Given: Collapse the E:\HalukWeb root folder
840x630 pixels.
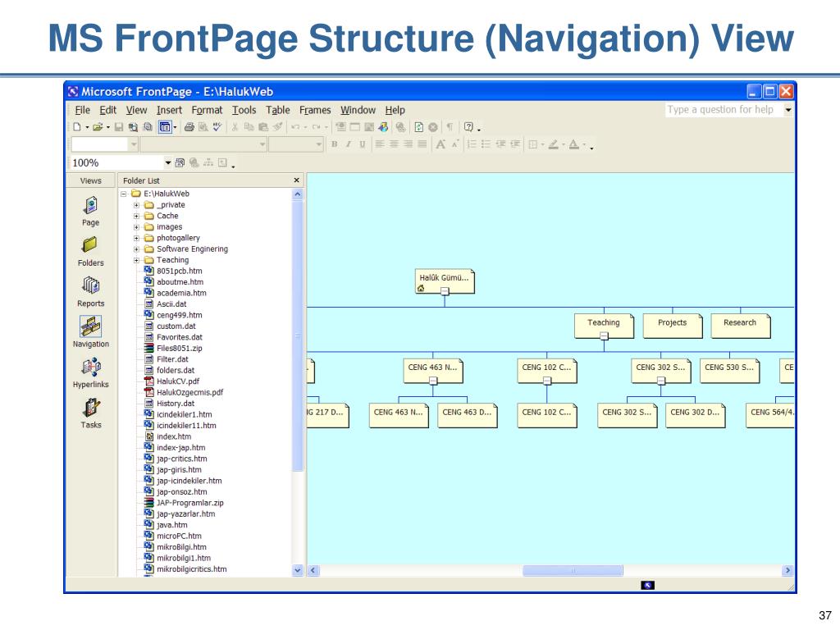Looking at the screenshot, I should point(124,194).
